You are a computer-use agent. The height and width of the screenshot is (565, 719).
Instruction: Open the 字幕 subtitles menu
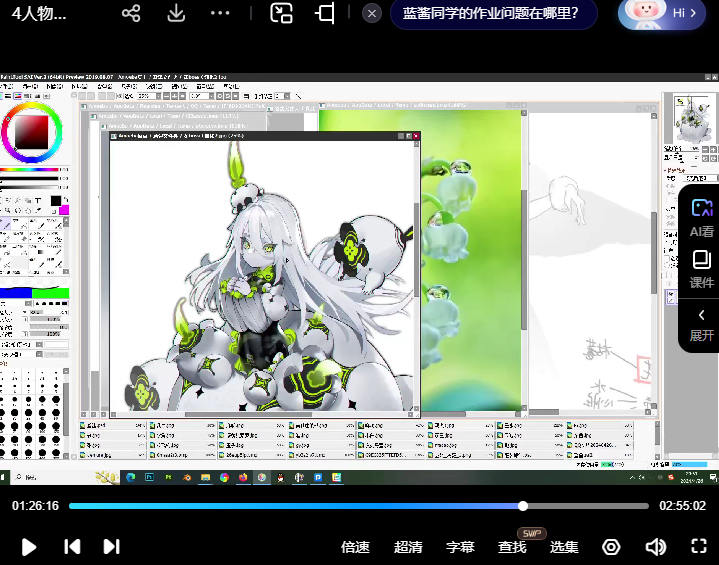pos(460,547)
